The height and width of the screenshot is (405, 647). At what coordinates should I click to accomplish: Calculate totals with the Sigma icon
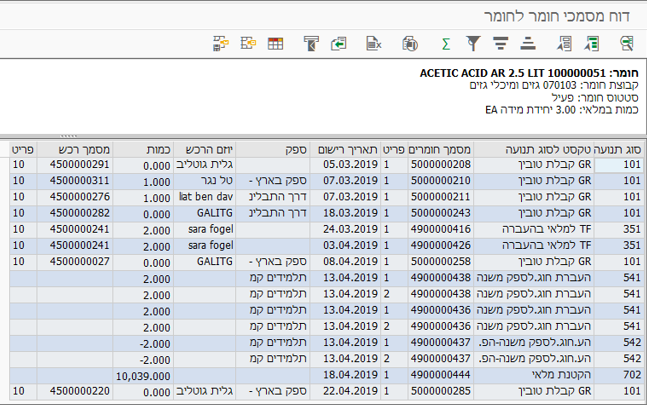tap(446, 44)
